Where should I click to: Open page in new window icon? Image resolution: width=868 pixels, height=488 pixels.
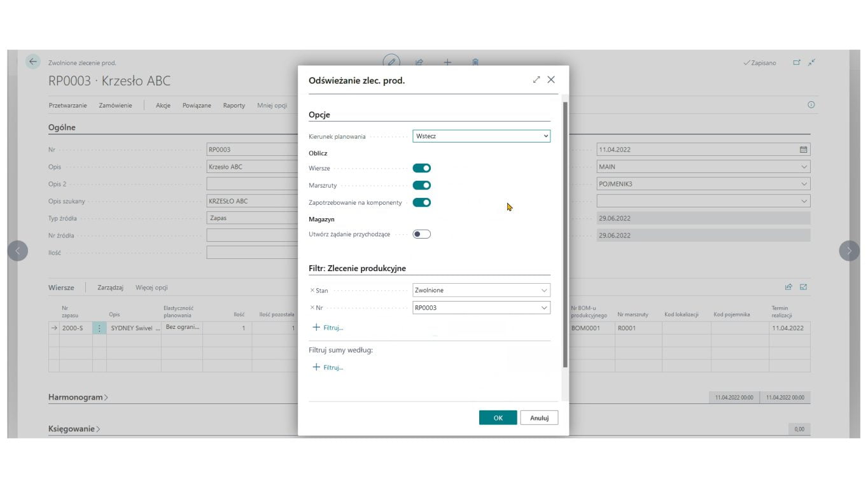coord(797,62)
